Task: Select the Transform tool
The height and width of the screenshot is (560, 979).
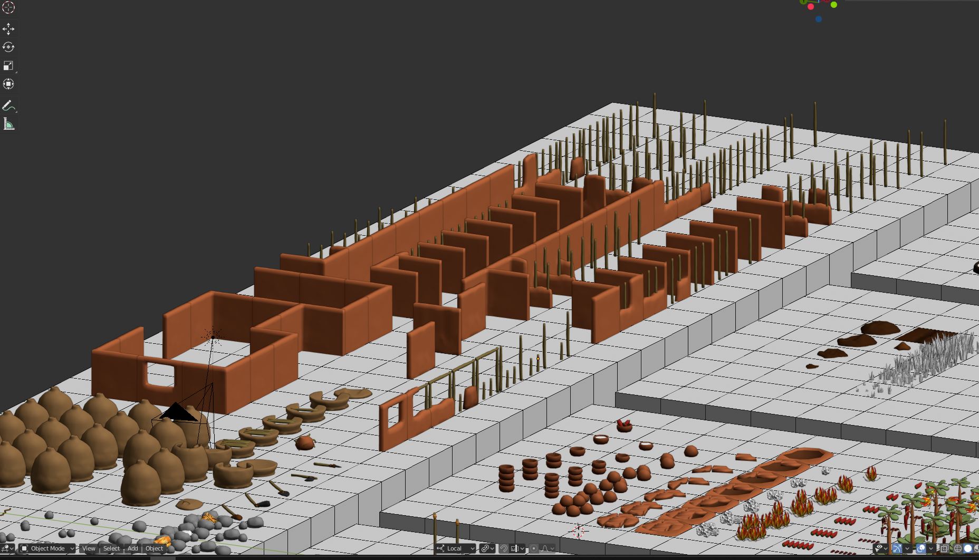Action: (x=8, y=84)
